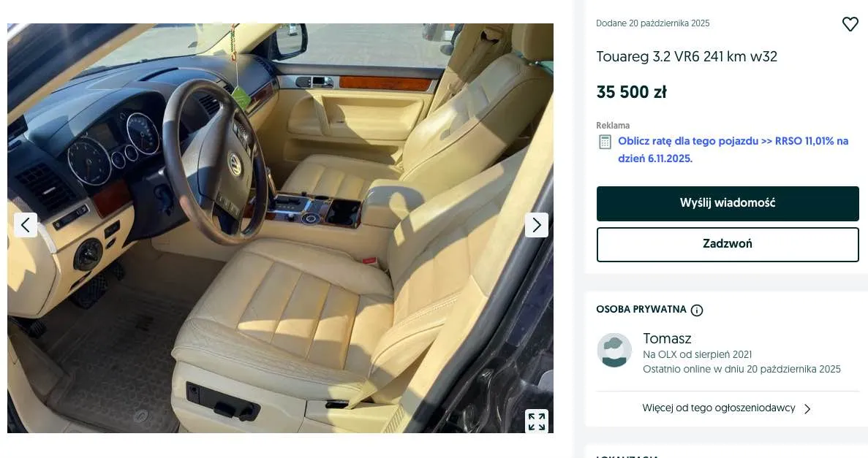The width and height of the screenshot is (868, 458).
Task: Open Więcej od tego ogłoszeniodawcy link
Action: [719, 408]
